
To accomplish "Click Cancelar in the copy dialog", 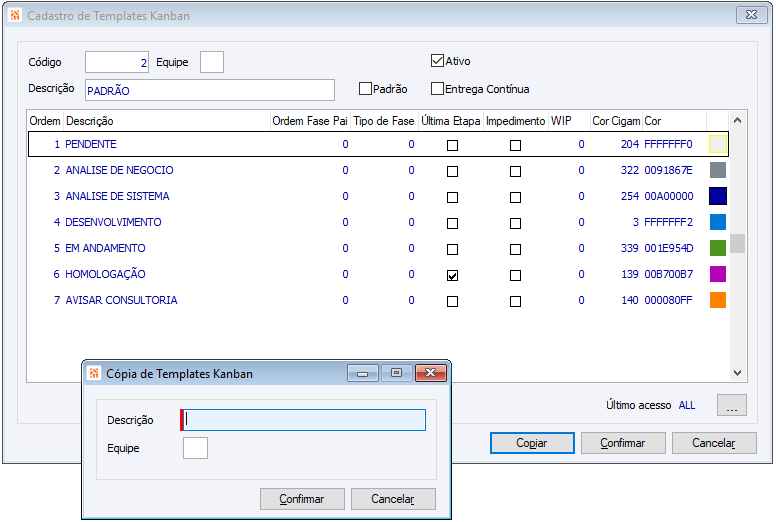I will (x=392, y=499).
